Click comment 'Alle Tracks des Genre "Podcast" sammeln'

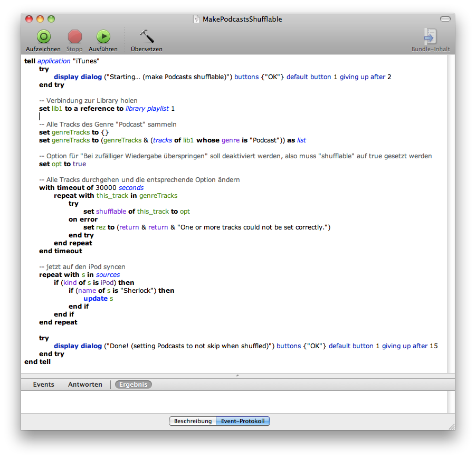click(x=108, y=124)
